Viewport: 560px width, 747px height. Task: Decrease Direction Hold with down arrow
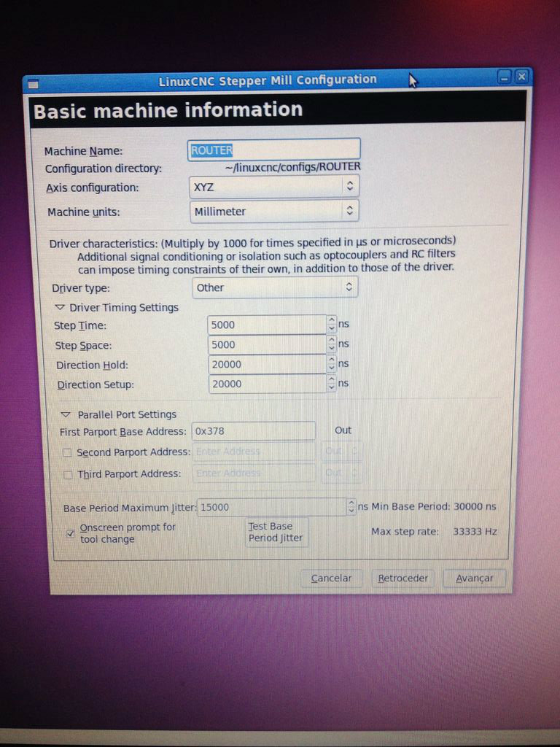tap(332, 368)
